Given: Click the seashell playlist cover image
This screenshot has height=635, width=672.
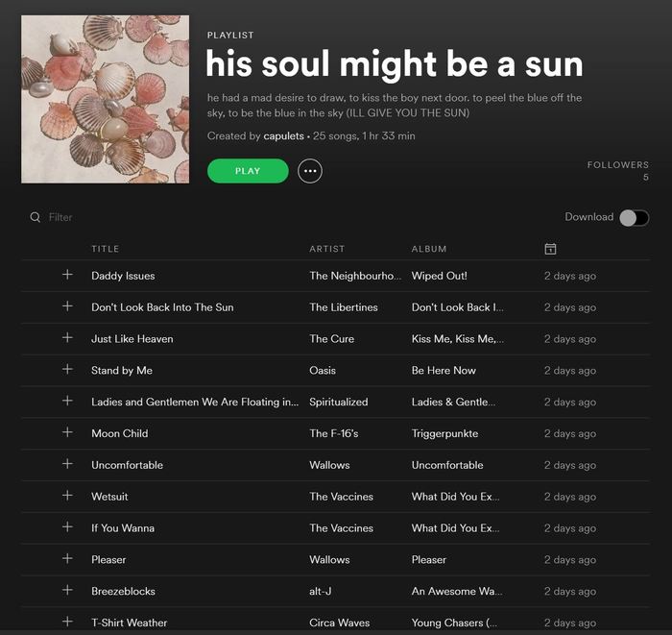Looking at the screenshot, I should click(x=105, y=99).
